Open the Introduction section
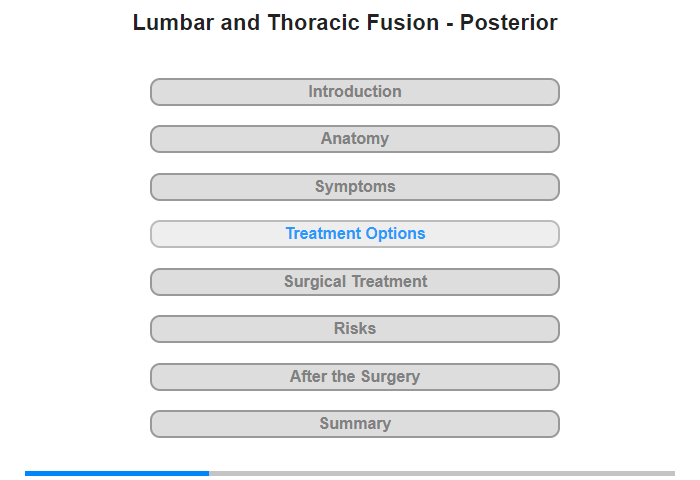 pos(355,92)
